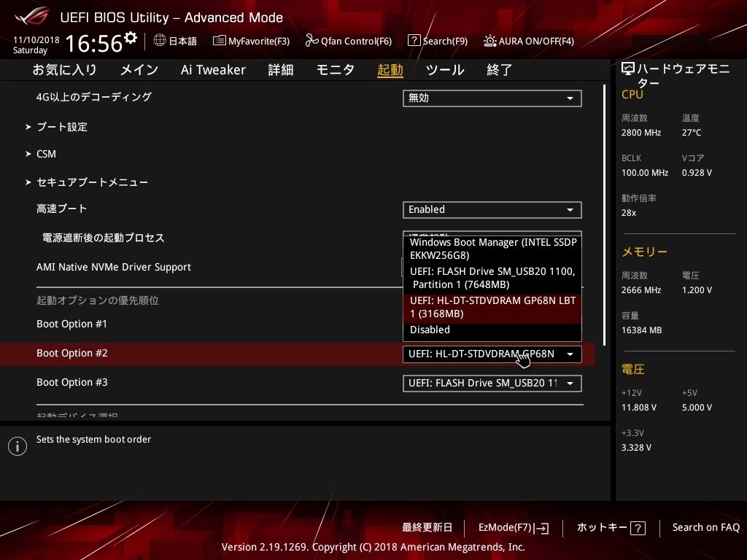Switch to the モニタ tab
The width and height of the screenshot is (747, 560).
[x=335, y=70]
